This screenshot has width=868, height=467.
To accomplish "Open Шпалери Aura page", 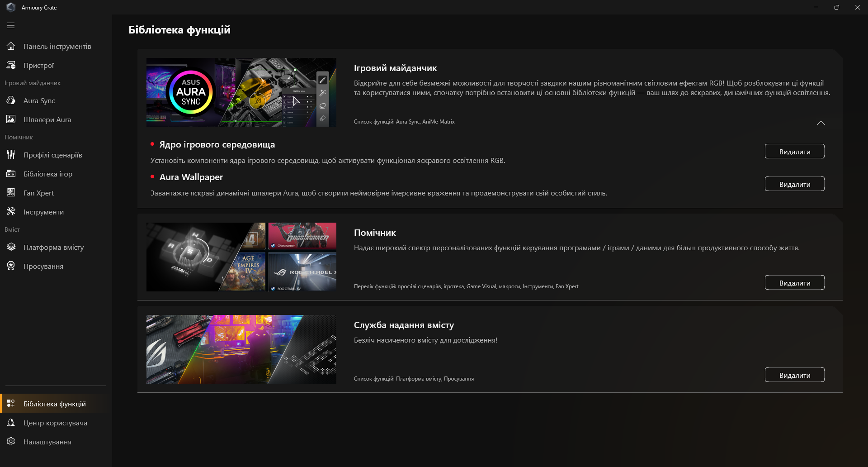I will (56, 119).
